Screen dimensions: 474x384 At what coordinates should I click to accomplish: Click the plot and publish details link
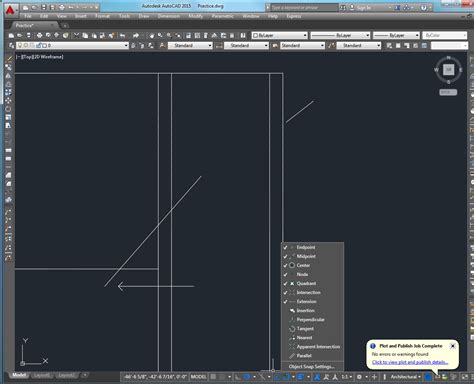(x=410, y=362)
